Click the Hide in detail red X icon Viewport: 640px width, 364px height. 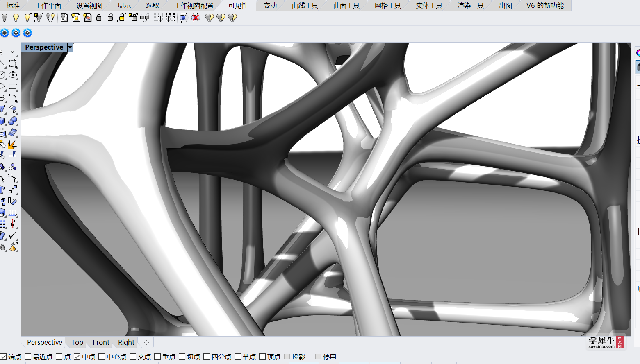196,18
